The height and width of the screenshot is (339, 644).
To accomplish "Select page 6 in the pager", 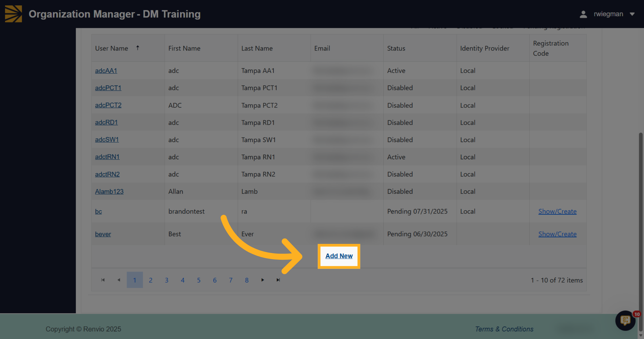I will tap(215, 280).
